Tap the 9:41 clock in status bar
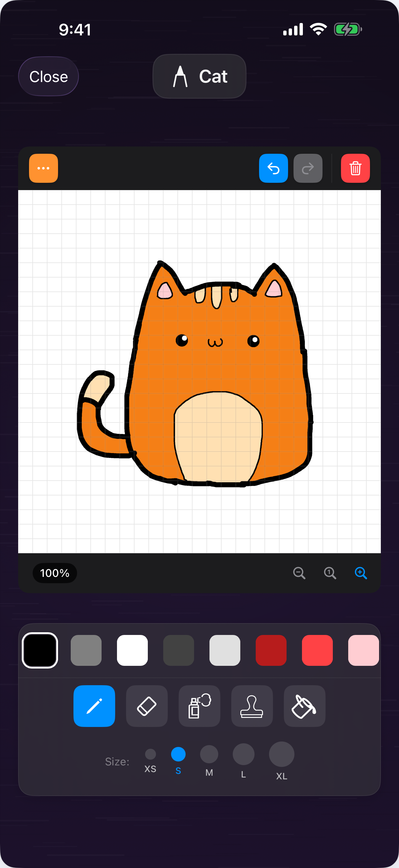The width and height of the screenshot is (399, 868). click(75, 30)
